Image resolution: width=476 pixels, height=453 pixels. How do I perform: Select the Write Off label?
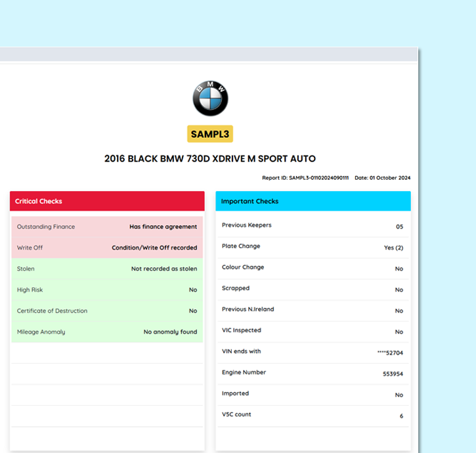click(x=30, y=248)
